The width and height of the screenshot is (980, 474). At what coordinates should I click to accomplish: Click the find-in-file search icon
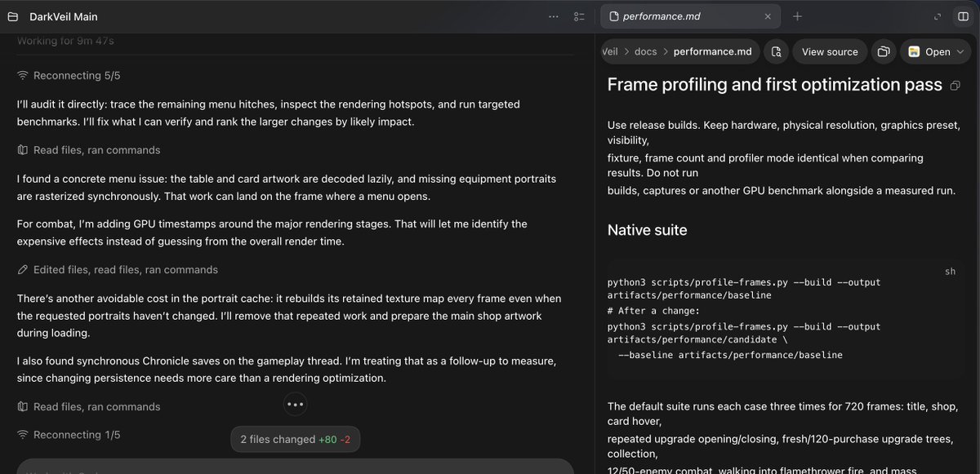point(777,51)
